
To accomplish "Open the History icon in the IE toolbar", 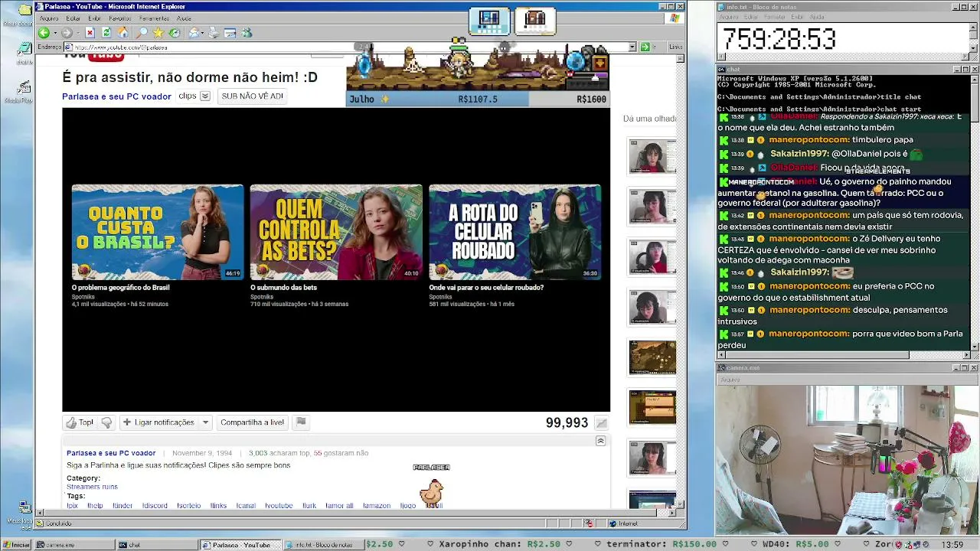I will pyautogui.click(x=175, y=33).
